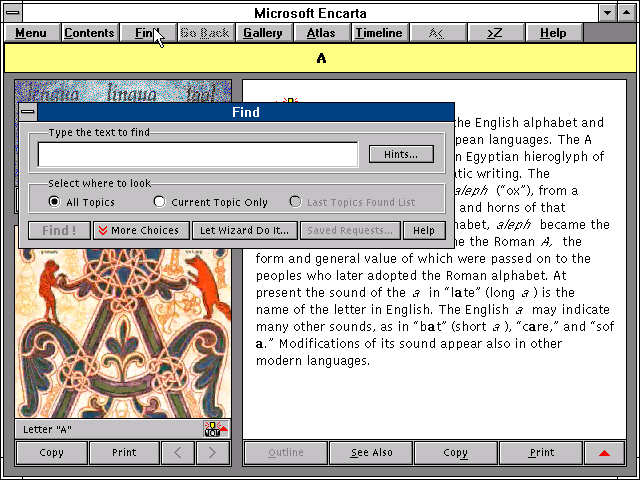The image size is (640, 480).
Task: Open See Also related topics
Action: tap(371, 452)
